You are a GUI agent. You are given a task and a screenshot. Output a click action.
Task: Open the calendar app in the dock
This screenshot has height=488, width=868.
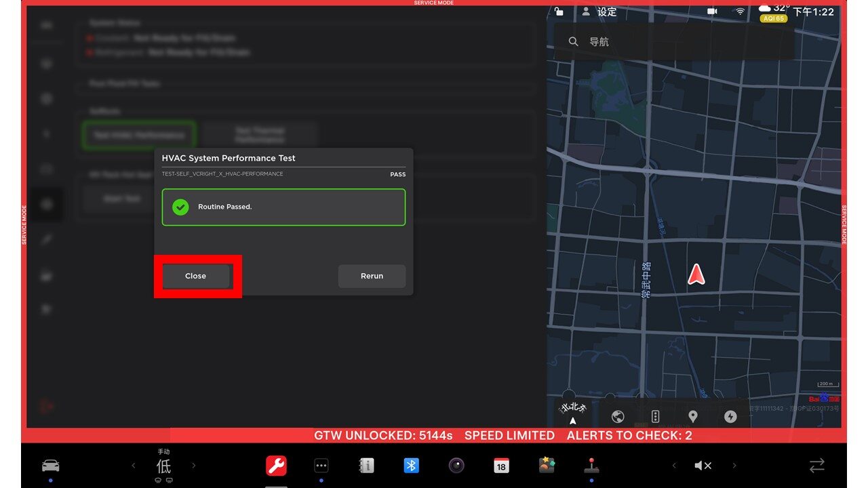click(x=501, y=466)
